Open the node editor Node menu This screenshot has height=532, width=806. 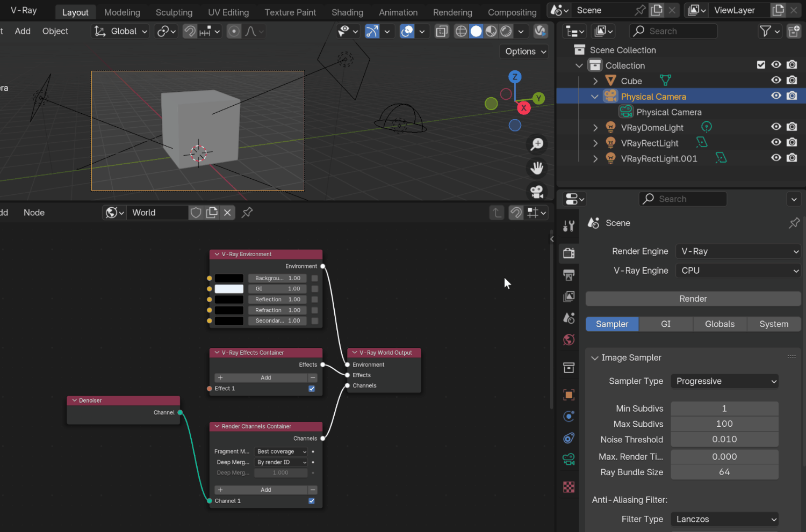(34, 213)
